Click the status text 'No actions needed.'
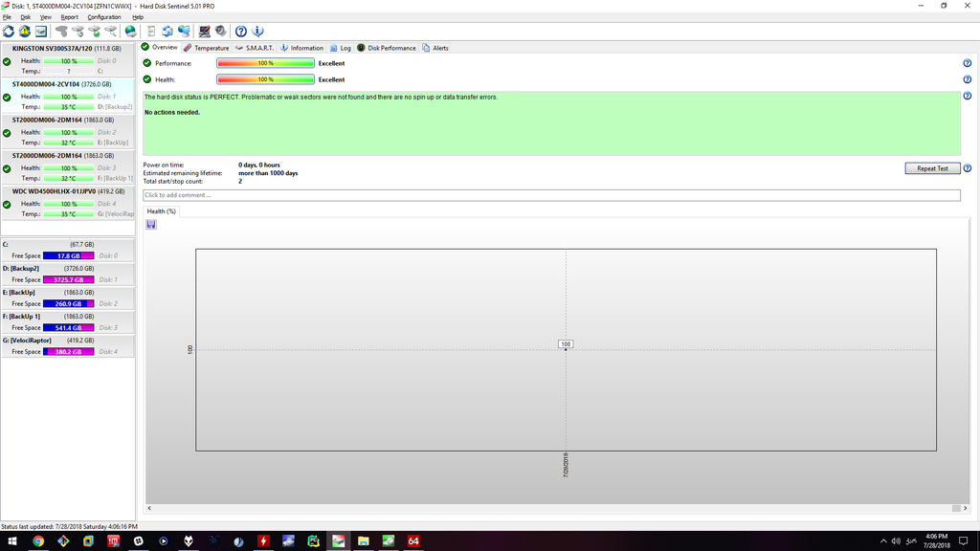This screenshot has width=980, height=551. point(172,113)
